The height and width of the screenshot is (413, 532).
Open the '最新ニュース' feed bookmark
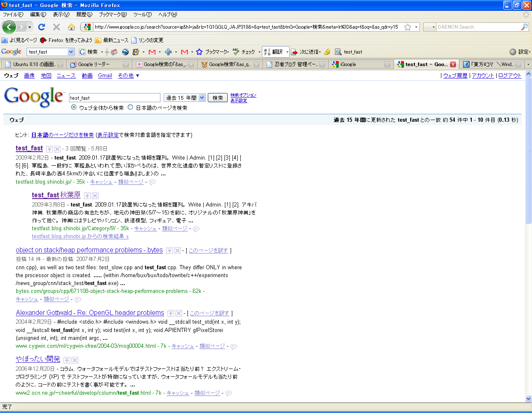click(x=112, y=40)
